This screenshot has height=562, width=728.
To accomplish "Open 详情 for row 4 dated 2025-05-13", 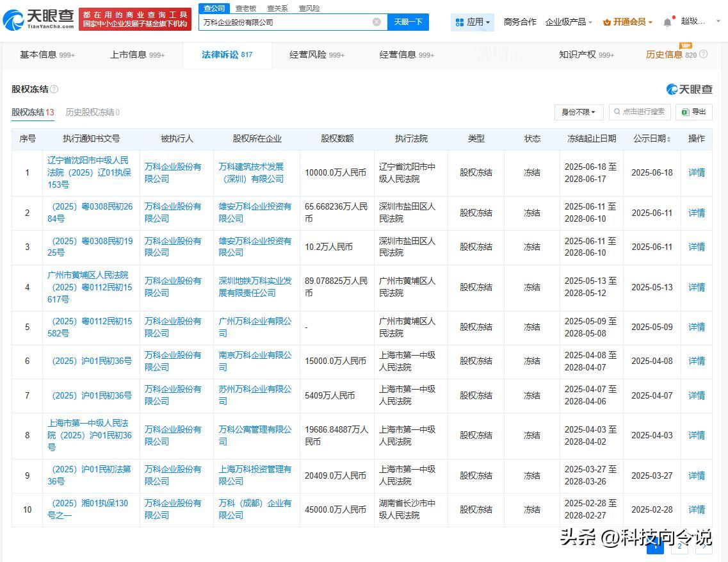I will point(697,287).
